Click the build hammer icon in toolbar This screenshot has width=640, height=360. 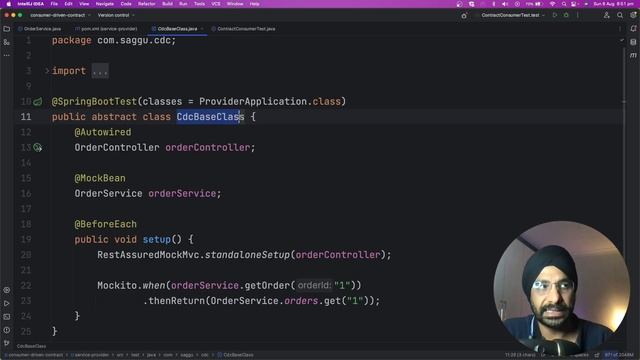464,16
